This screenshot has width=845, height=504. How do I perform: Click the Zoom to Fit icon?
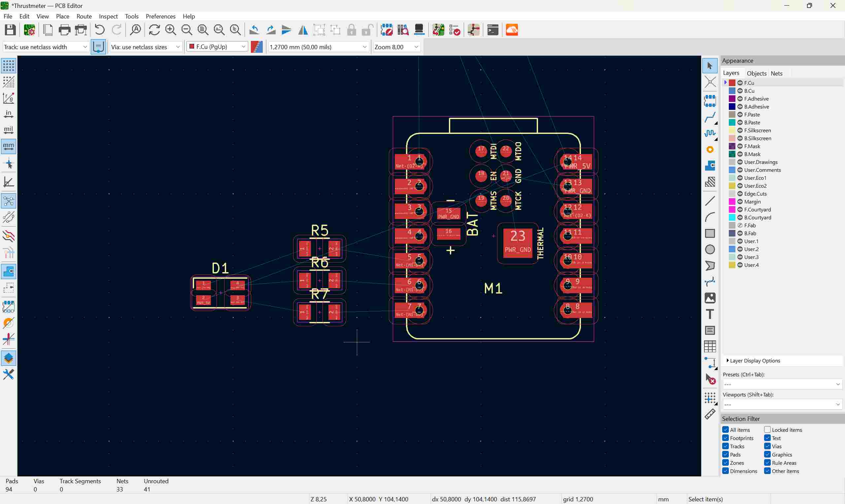(203, 30)
